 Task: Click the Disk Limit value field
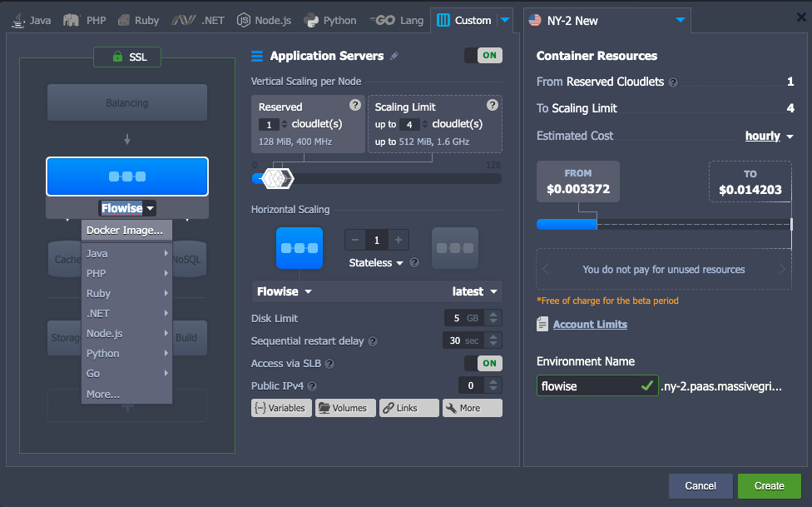pyautogui.click(x=464, y=318)
